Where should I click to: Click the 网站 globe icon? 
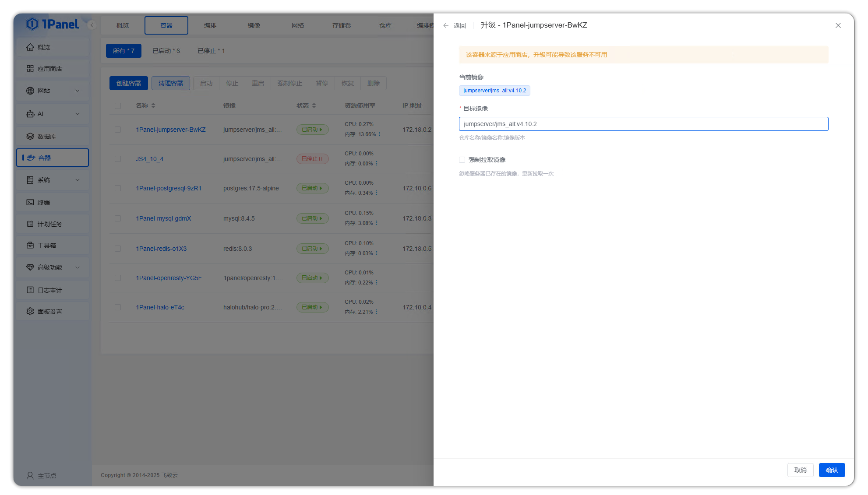click(x=30, y=91)
